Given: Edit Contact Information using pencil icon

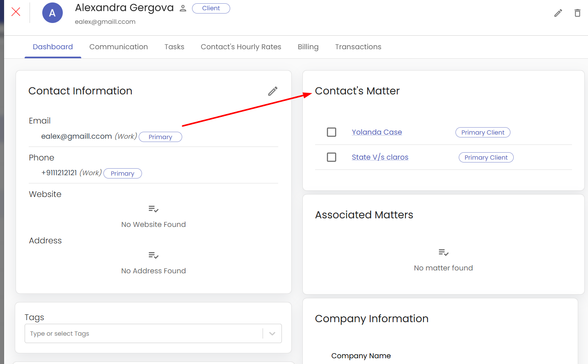Looking at the screenshot, I should coord(273,91).
